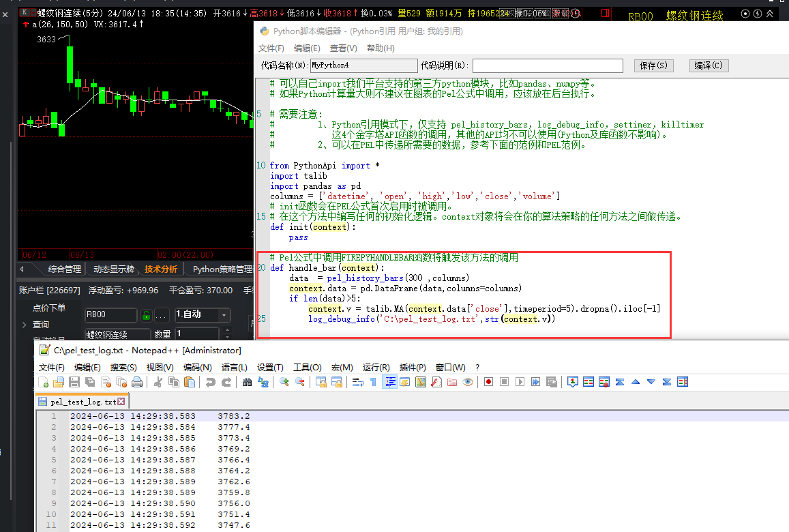This screenshot has width=789, height=532.
Task: Cut selection with the scissors icon
Action: click(x=158, y=382)
